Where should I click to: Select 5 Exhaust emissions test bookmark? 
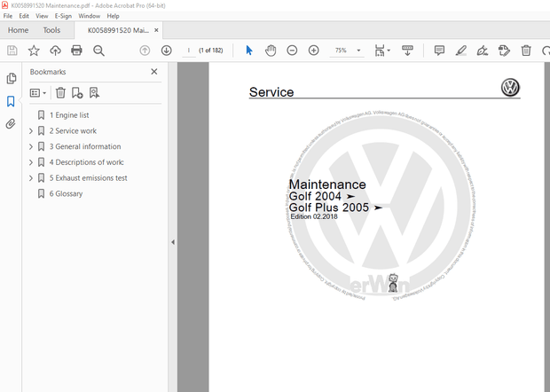coord(88,178)
